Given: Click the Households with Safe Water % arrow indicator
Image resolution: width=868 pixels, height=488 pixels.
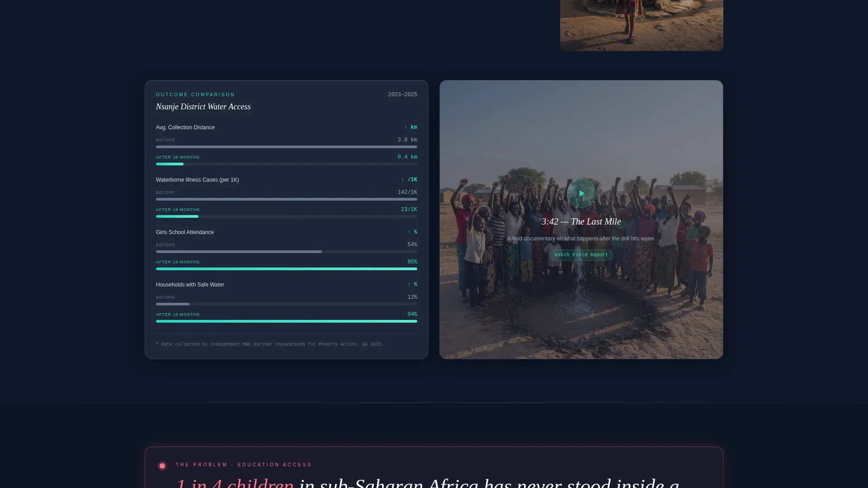Looking at the screenshot, I should click(412, 285).
